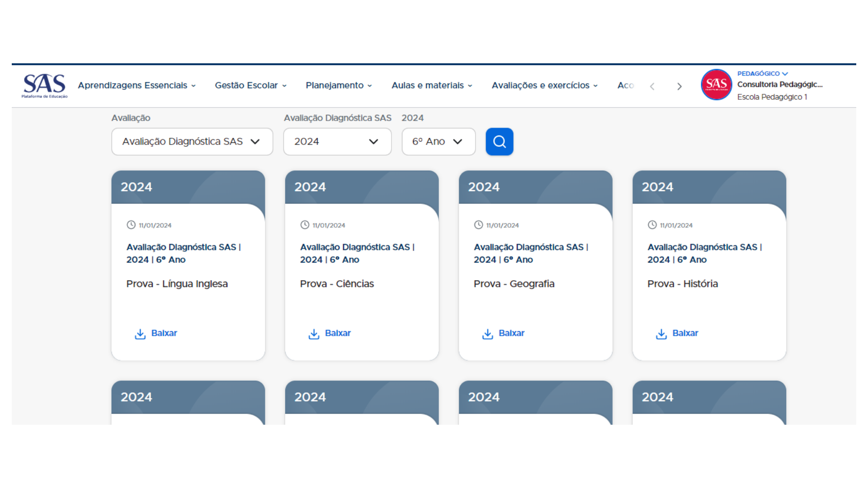
Task: Click Baixar on História card
Action: tap(685, 333)
